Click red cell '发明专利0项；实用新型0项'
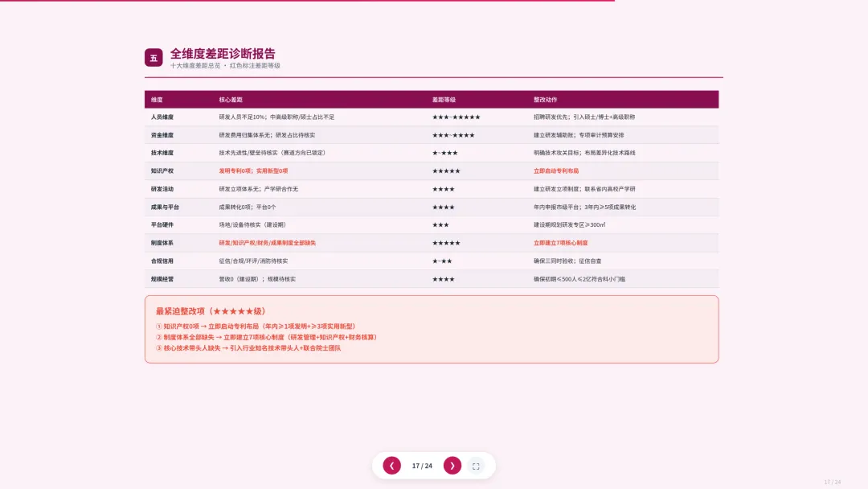This screenshot has height=489, width=868. 253,171
